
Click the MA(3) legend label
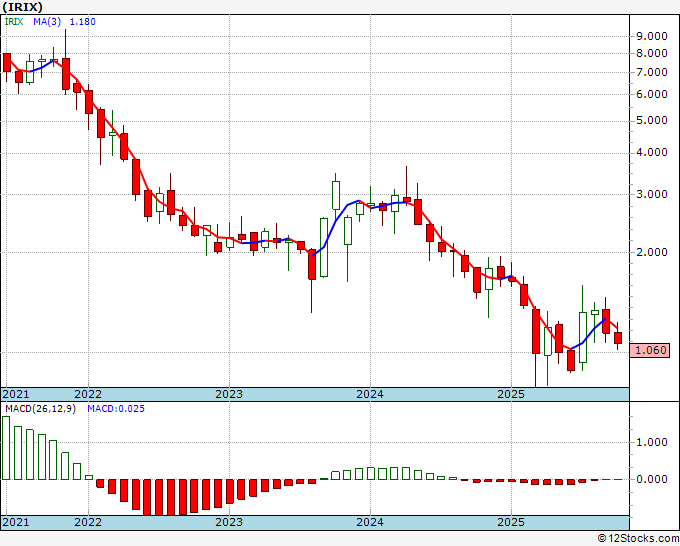pyautogui.click(x=47, y=22)
